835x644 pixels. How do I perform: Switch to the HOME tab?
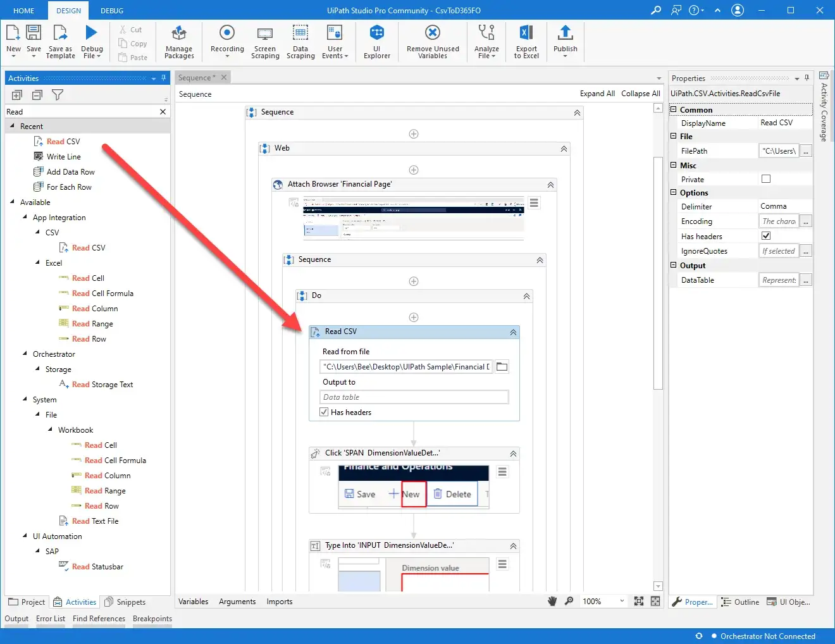[x=24, y=11]
